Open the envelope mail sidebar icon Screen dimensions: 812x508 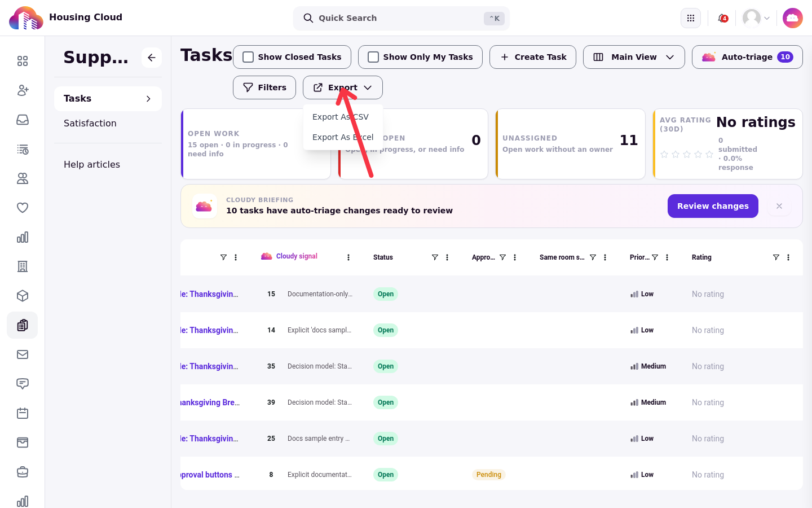click(23, 354)
